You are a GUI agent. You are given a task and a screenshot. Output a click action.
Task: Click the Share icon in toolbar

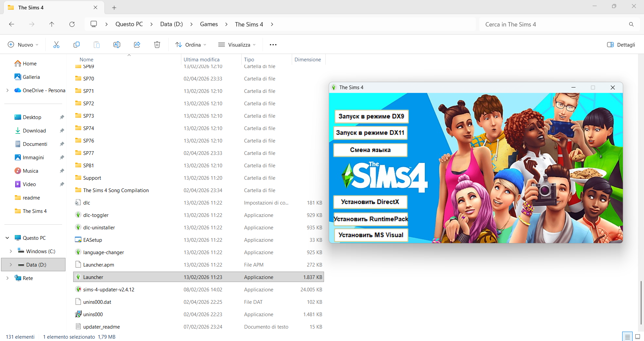[x=137, y=45]
